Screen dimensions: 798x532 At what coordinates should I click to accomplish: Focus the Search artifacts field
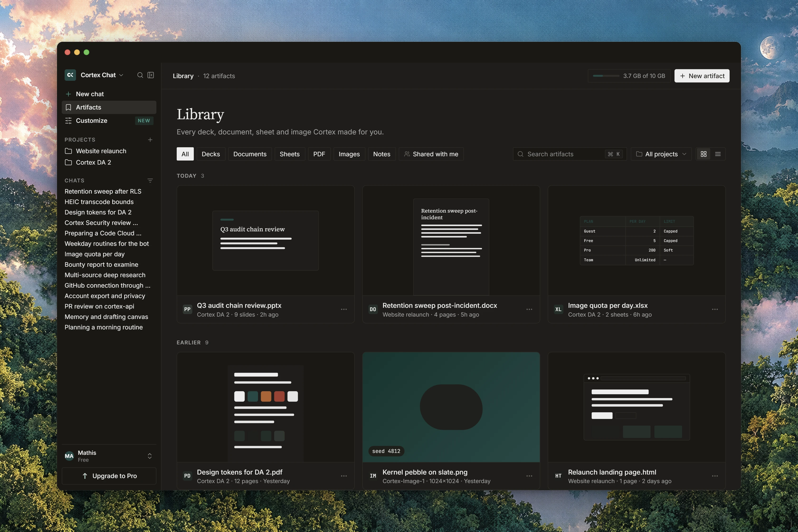pyautogui.click(x=570, y=154)
